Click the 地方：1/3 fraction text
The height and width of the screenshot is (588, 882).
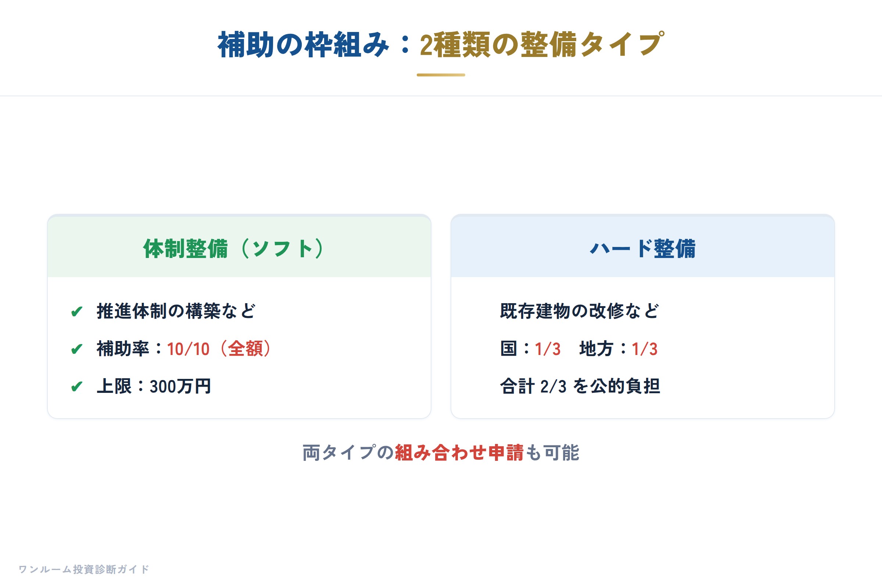[x=619, y=349]
